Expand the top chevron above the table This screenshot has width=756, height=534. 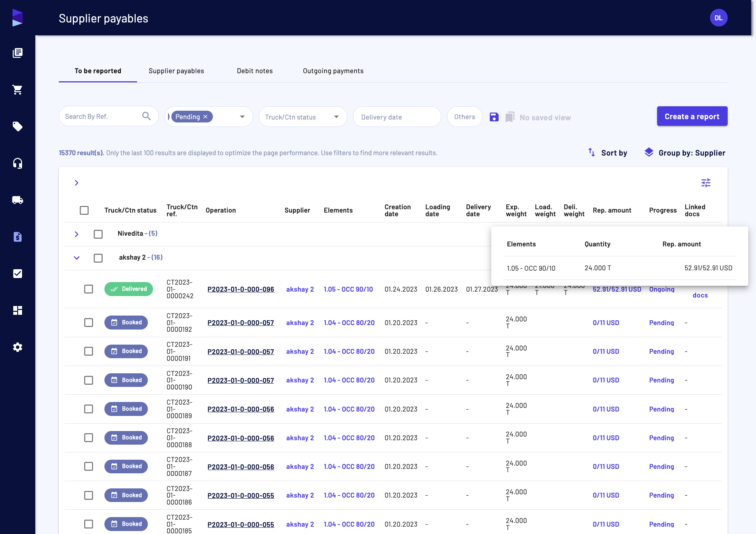(76, 183)
